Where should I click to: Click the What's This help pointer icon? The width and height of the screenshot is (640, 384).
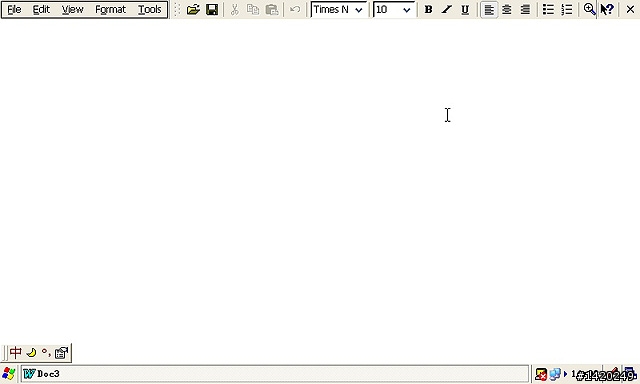[607, 9]
